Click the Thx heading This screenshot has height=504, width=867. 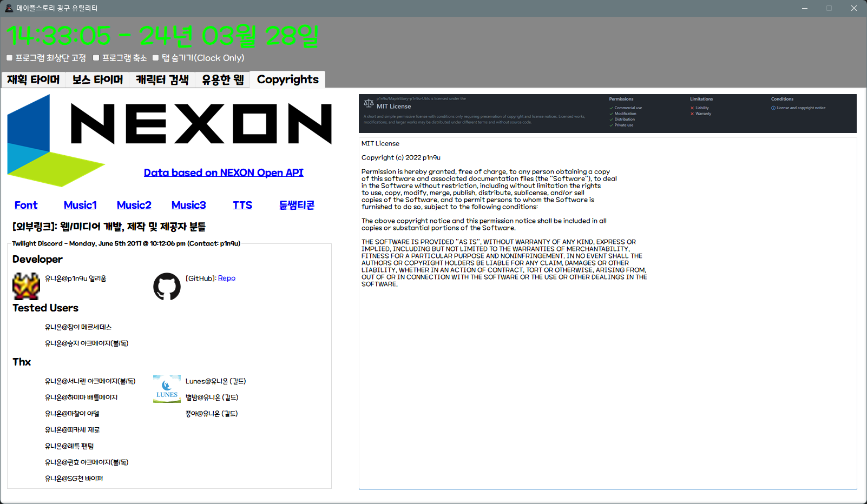point(22,362)
